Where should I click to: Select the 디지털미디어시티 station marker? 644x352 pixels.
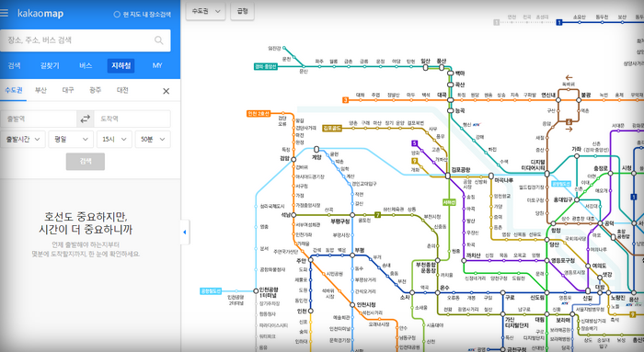click(x=546, y=174)
